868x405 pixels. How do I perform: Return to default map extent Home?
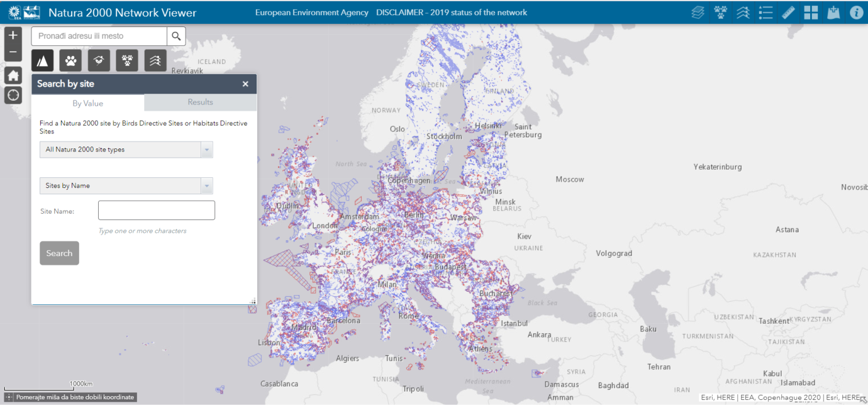[13, 75]
